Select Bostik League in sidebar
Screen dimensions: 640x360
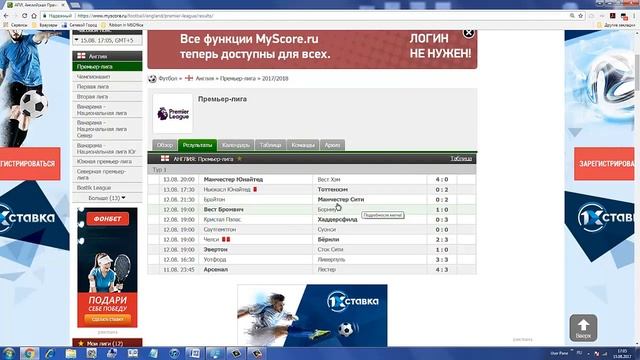click(107, 187)
